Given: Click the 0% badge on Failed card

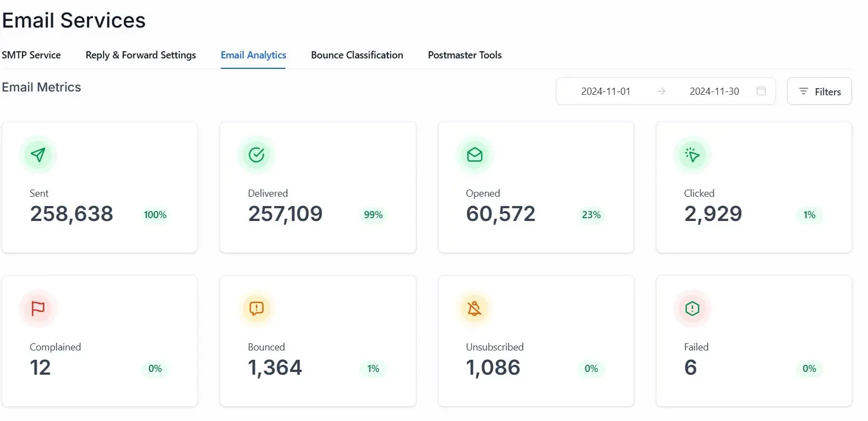Looking at the screenshot, I should click(x=809, y=369).
